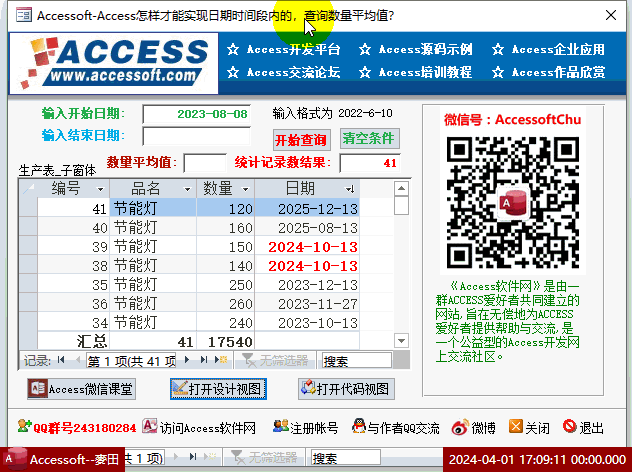Click the 汇总 total 17540 cell
632x472 pixels.
(226, 341)
